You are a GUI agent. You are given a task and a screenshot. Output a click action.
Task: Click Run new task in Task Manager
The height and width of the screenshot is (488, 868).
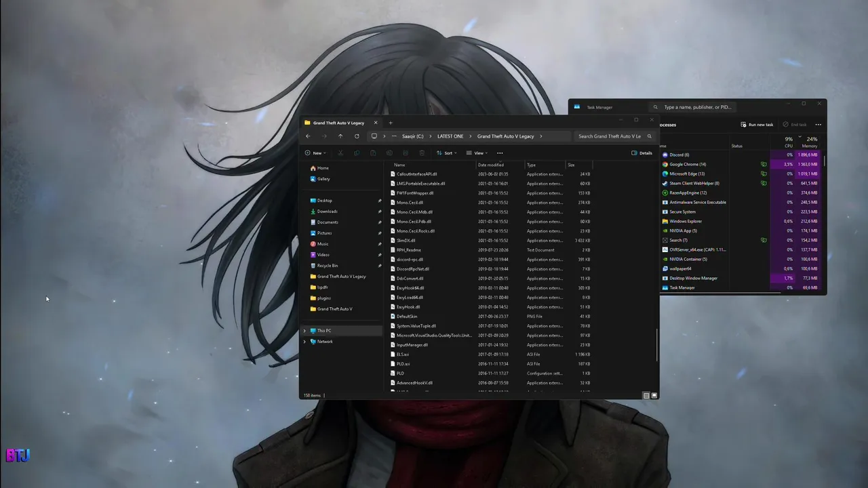pyautogui.click(x=757, y=125)
